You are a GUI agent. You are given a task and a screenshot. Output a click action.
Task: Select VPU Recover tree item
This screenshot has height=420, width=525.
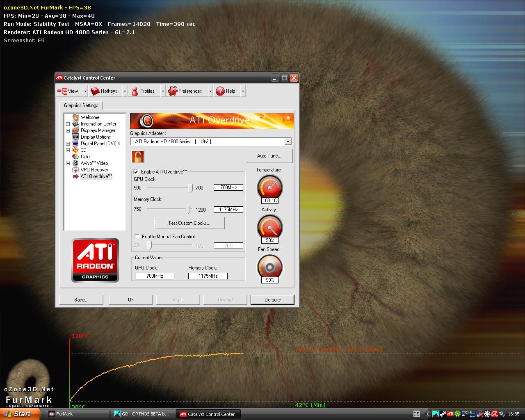click(x=94, y=170)
